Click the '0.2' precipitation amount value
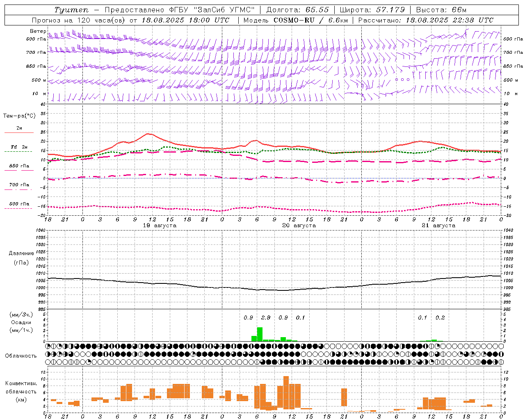 tap(440, 317)
